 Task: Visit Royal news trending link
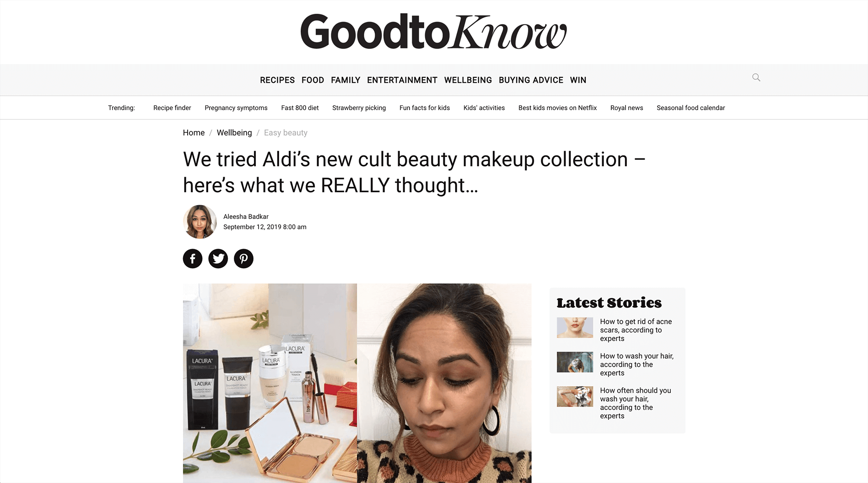coord(626,108)
